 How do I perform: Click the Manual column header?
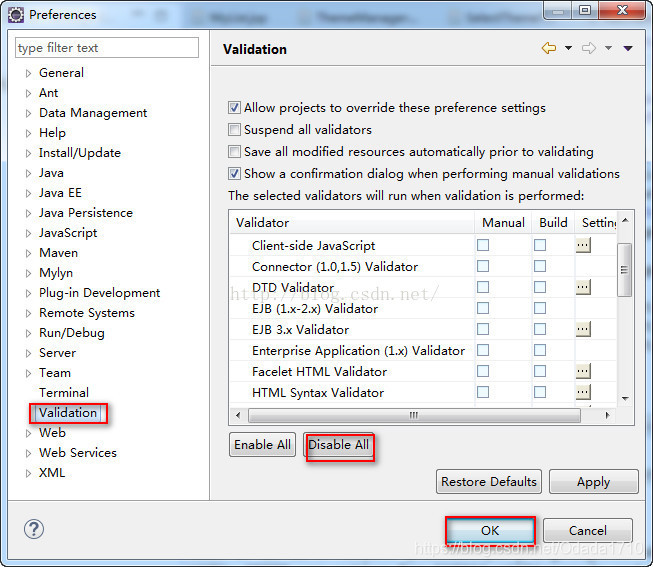(503, 222)
